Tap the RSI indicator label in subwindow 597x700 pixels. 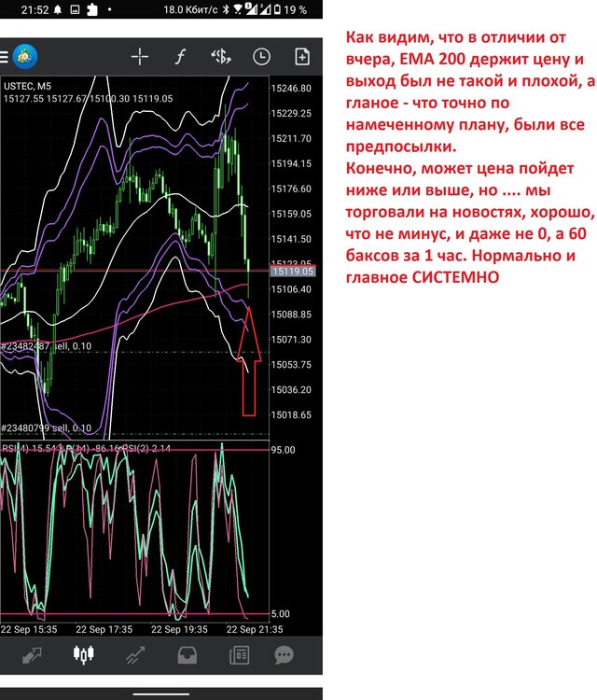(x=86, y=448)
